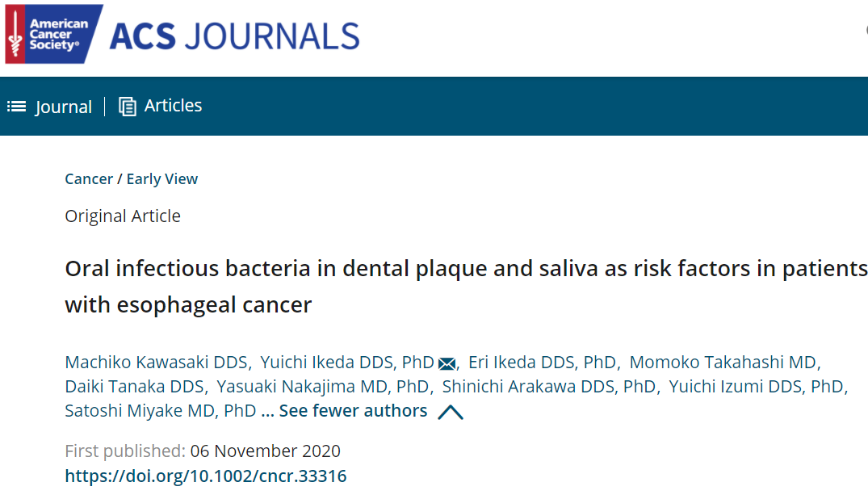Open author Momoko Takahashi MD
The width and height of the screenshot is (868, 499).
723,363
